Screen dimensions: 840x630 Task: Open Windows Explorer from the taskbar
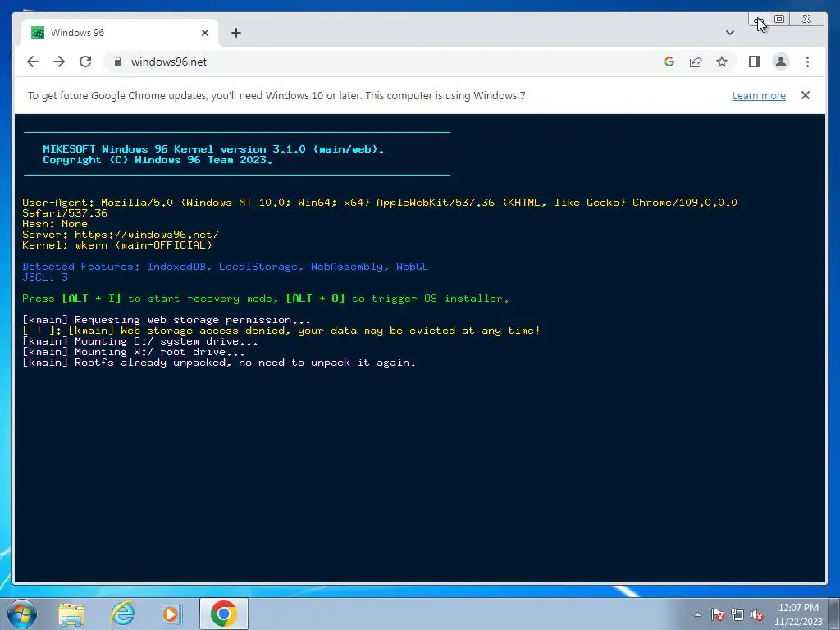[x=71, y=614]
